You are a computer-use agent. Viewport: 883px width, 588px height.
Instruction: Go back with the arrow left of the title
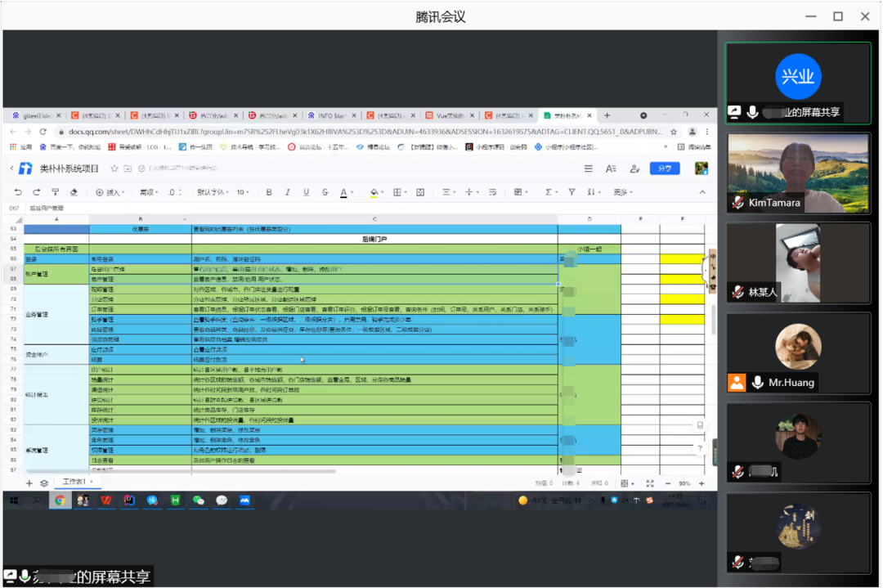click(x=11, y=168)
